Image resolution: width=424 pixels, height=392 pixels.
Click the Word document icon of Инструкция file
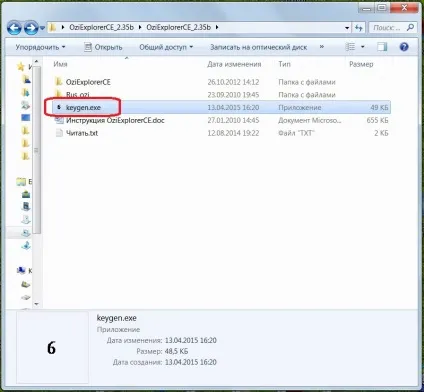(x=59, y=120)
